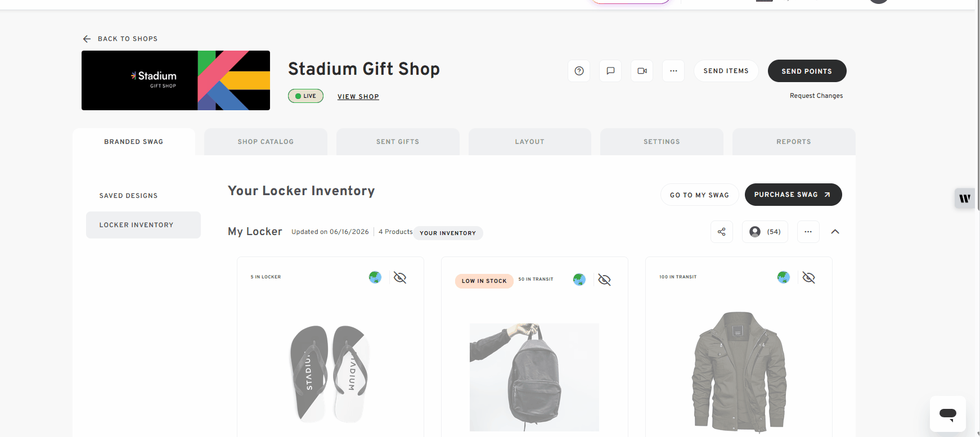Click the Stadium Gift Shop title

click(x=364, y=69)
